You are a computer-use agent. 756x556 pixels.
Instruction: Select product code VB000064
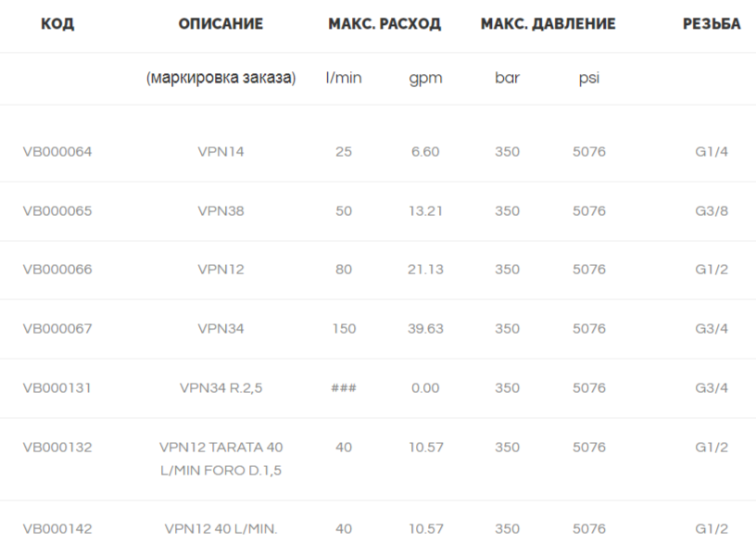[57, 152]
